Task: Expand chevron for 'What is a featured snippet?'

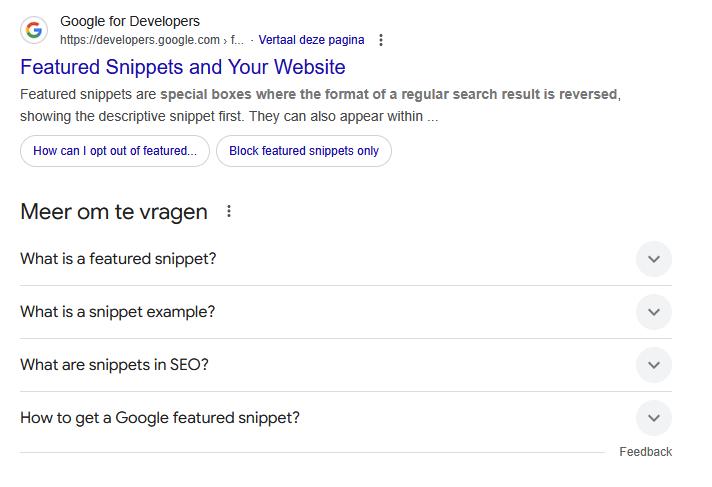Action: point(653,259)
